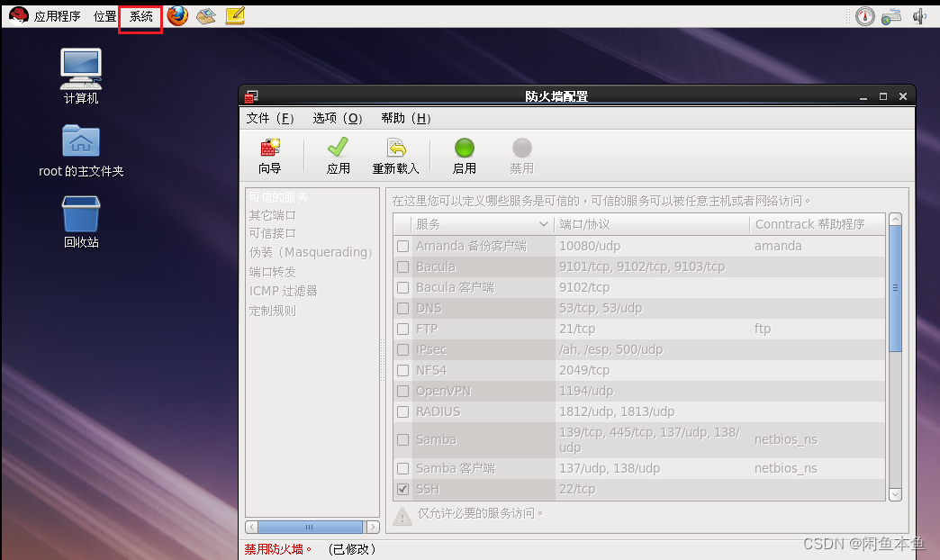Tick the OpenVPN checkbox
Viewport: 940px width, 560px height.
point(402,391)
